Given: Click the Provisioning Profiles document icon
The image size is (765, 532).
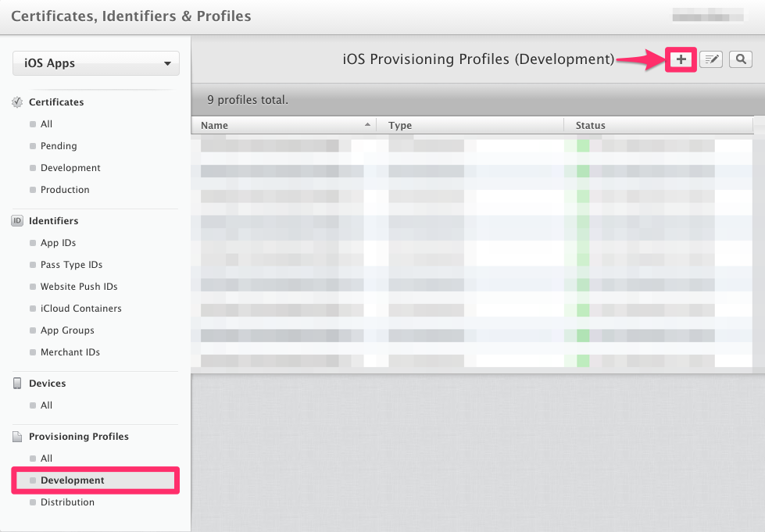Looking at the screenshot, I should click(x=17, y=437).
